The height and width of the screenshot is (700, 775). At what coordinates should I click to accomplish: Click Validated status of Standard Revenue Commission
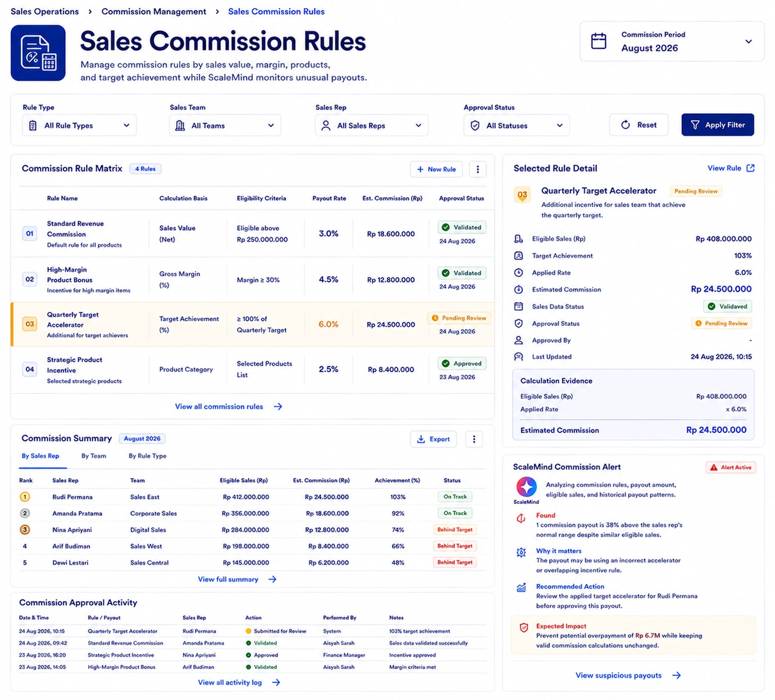(462, 227)
